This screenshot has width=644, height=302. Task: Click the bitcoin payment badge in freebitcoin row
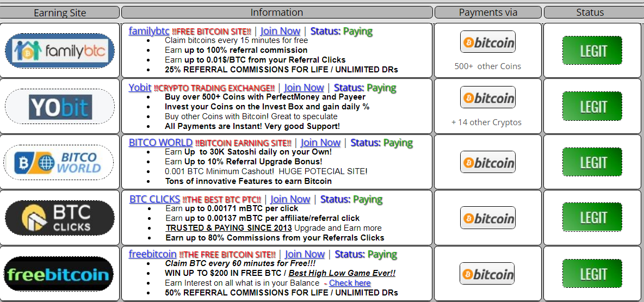click(487, 274)
